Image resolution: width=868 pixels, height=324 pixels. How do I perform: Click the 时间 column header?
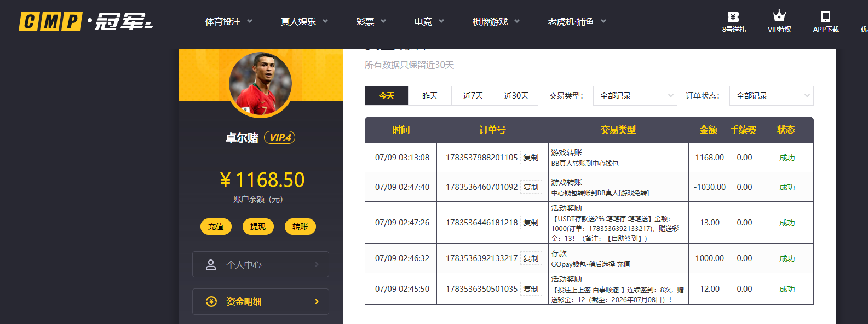coord(401,130)
